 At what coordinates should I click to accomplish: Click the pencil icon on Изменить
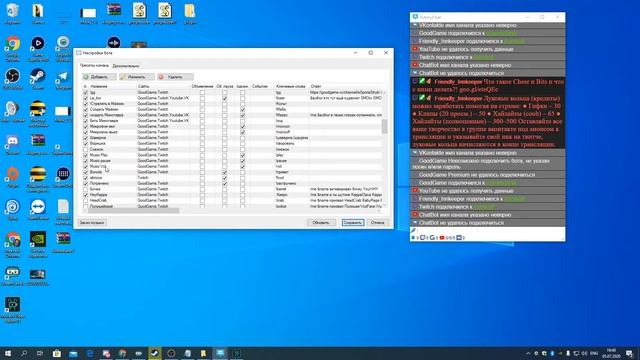pyautogui.click(x=123, y=77)
